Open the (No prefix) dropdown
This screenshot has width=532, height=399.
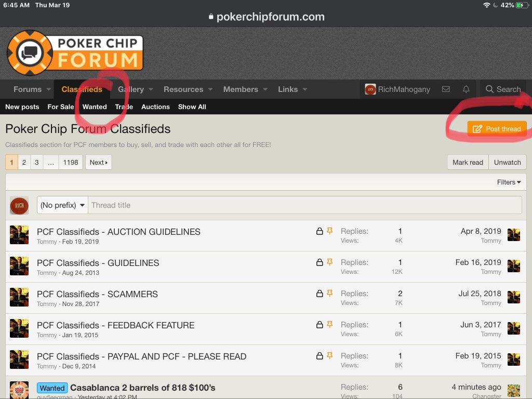[63, 205]
